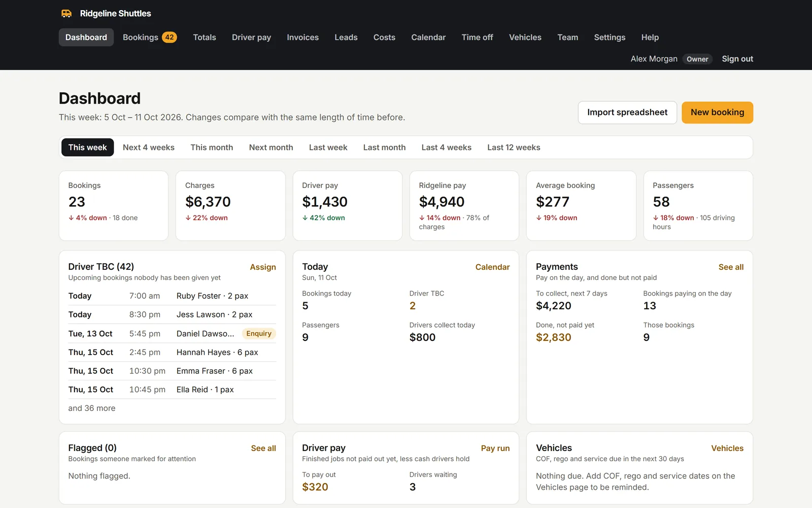Click the Vehicles link in the Vehicles card
Image resolution: width=812 pixels, height=508 pixels.
pyautogui.click(x=727, y=449)
